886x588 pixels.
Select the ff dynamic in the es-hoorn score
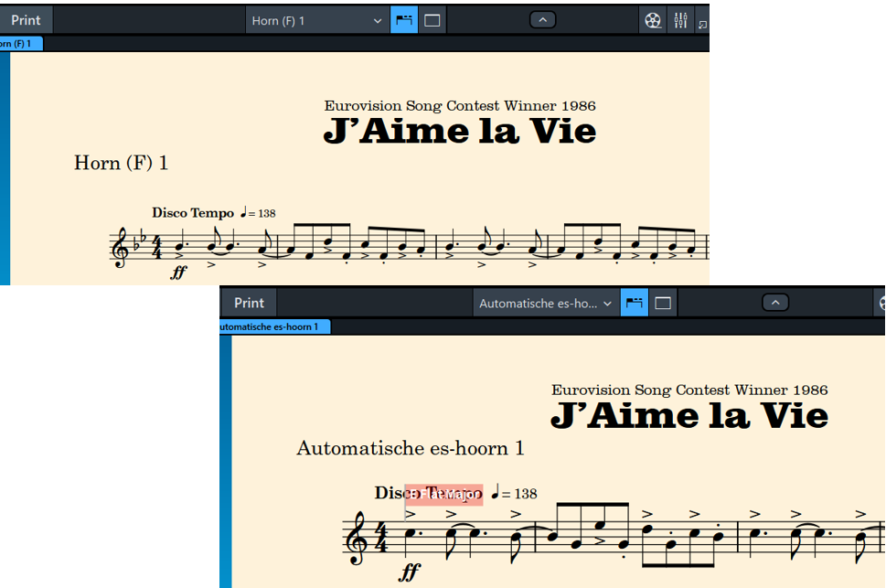coord(410,572)
